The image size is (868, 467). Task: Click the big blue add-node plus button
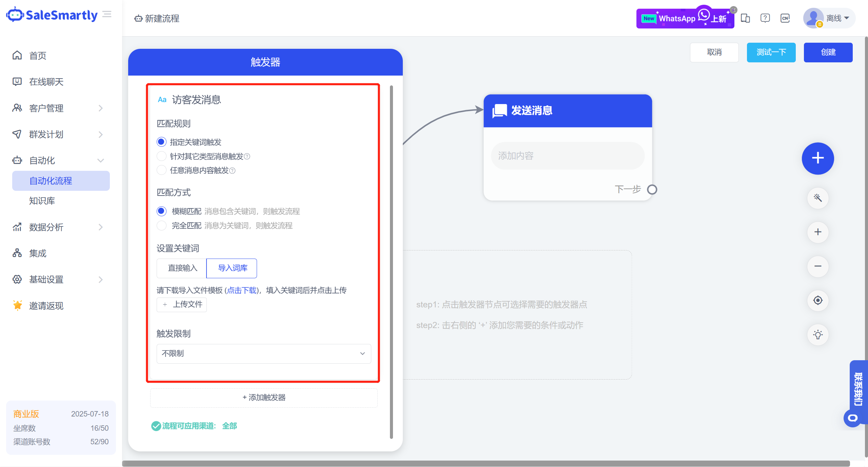817,158
